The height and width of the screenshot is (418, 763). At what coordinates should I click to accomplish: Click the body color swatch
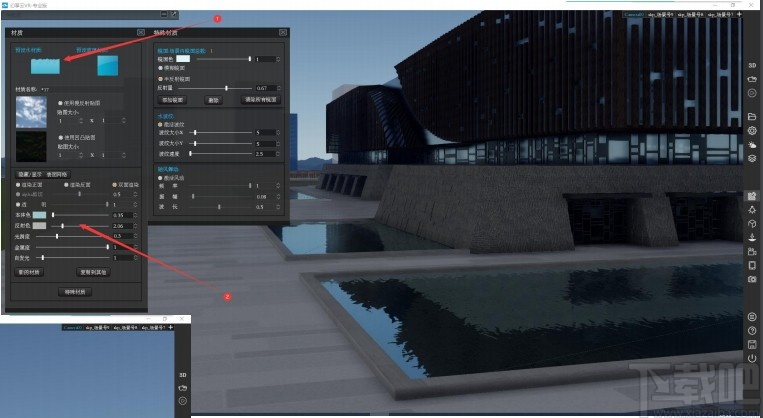point(39,215)
